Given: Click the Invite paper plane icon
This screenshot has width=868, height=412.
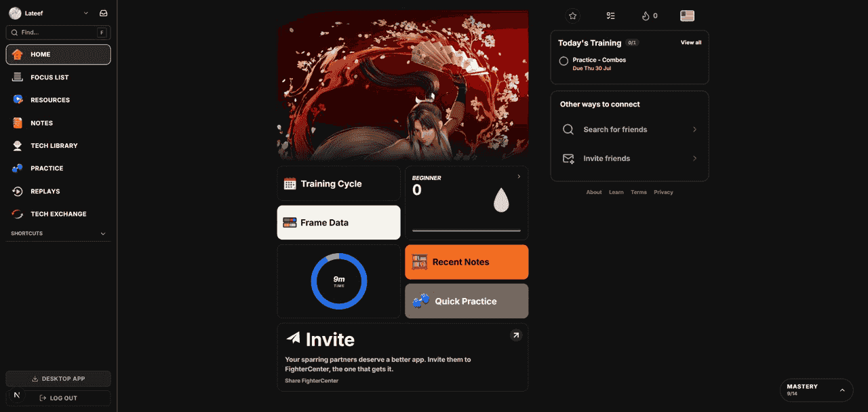Looking at the screenshot, I should coord(293,337).
